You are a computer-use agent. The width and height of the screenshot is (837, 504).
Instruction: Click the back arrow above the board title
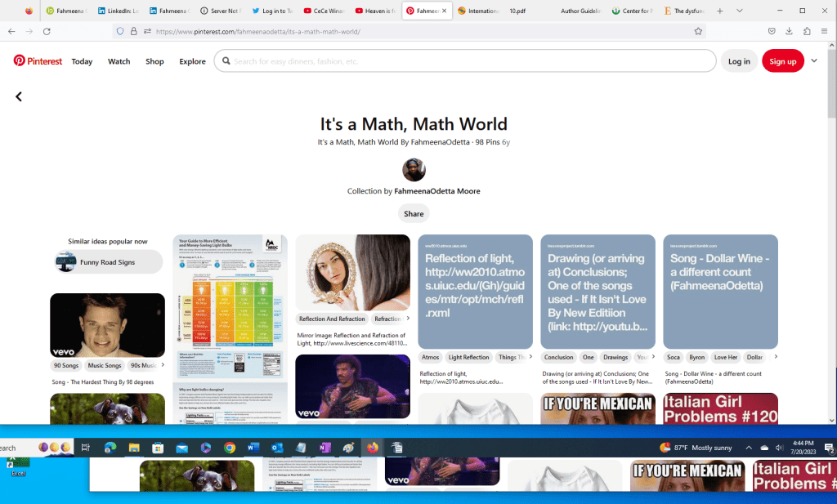click(x=19, y=96)
